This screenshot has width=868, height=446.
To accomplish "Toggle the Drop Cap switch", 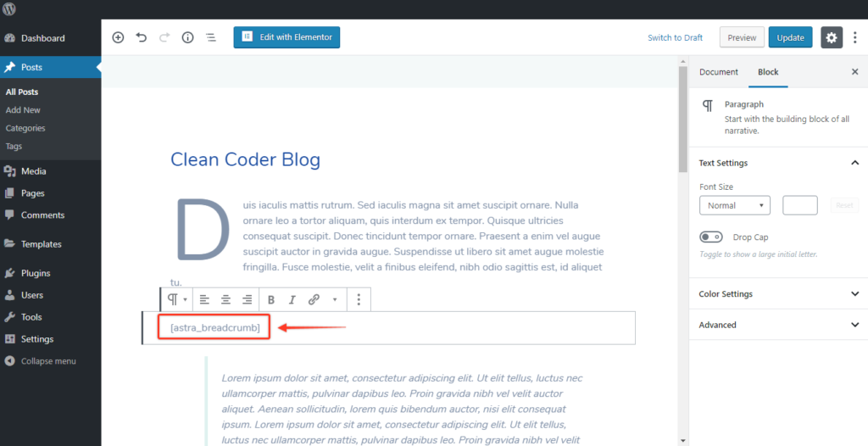I will point(710,237).
